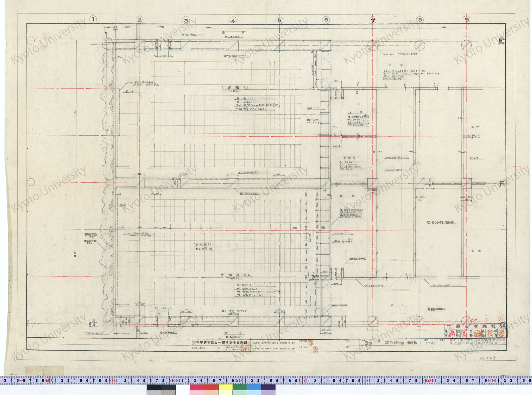The width and height of the screenshot is (532, 395).
Task: Click grid row marker circle E
Action: (x=501, y=41)
